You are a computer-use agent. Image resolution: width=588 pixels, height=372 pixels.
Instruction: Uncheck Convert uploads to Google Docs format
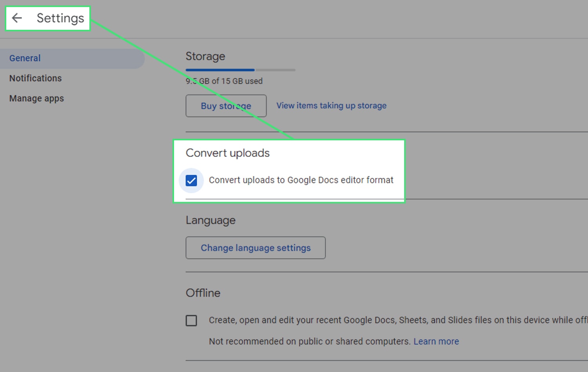[192, 180]
